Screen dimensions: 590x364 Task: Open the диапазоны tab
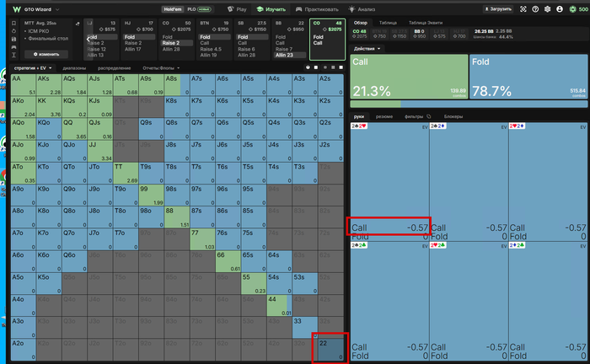coord(74,68)
